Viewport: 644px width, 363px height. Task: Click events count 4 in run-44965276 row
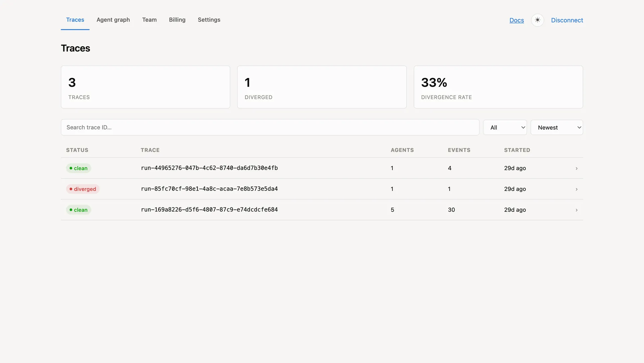click(x=449, y=168)
